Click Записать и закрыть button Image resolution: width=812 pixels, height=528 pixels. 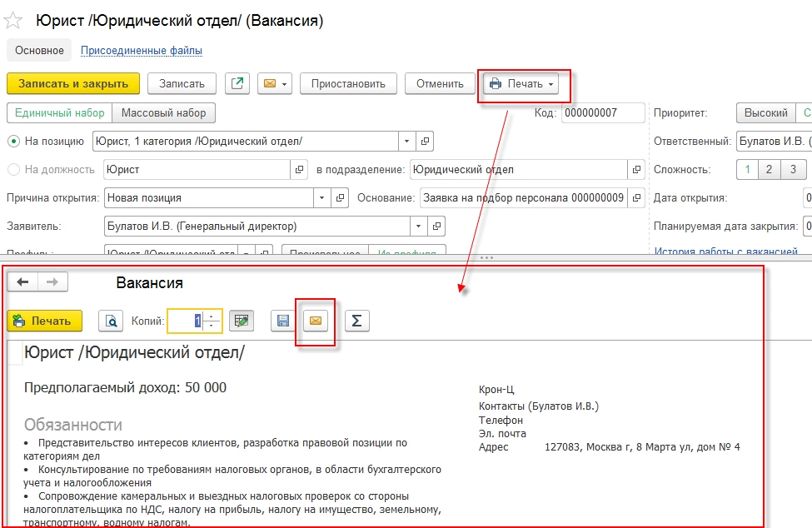(73, 84)
